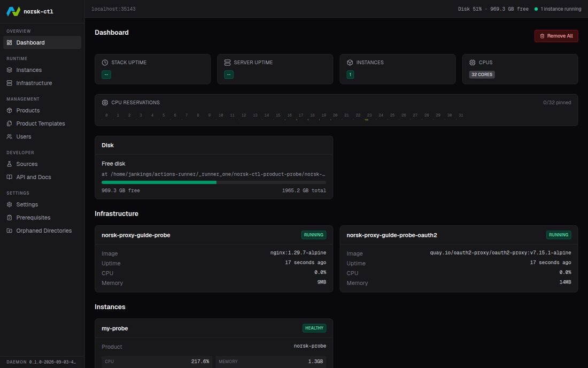Click the Dashboard grid icon in sidebar
The image size is (588, 368).
10,43
